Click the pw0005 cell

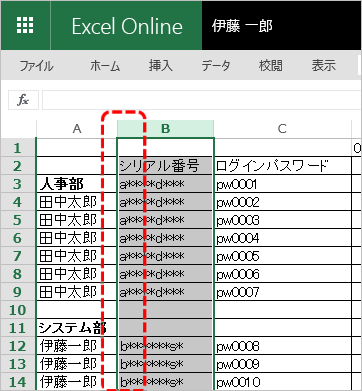tap(283, 256)
